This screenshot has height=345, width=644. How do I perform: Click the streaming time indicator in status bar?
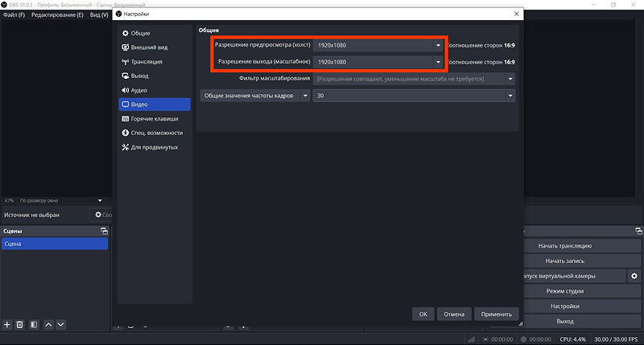click(497, 339)
